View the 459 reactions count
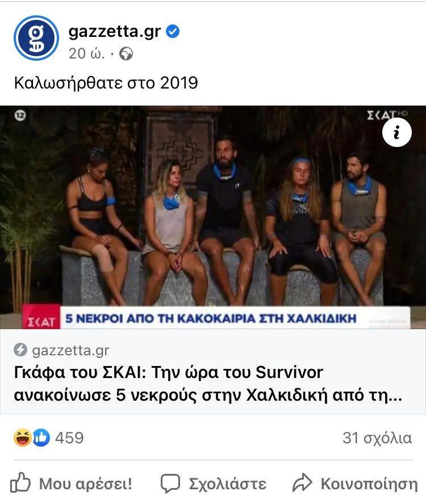426x504 pixels. [x=69, y=438]
